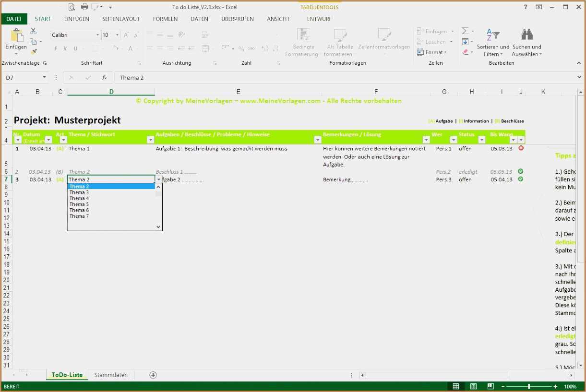The width and height of the screenshot is (586, 392).
Task: Open the Formeln ribbon tab
Action: point(165,19)
